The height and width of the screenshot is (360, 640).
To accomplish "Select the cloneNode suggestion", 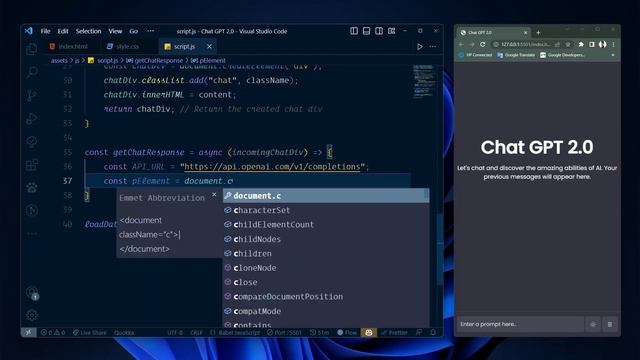I will [x=326, y=268].
